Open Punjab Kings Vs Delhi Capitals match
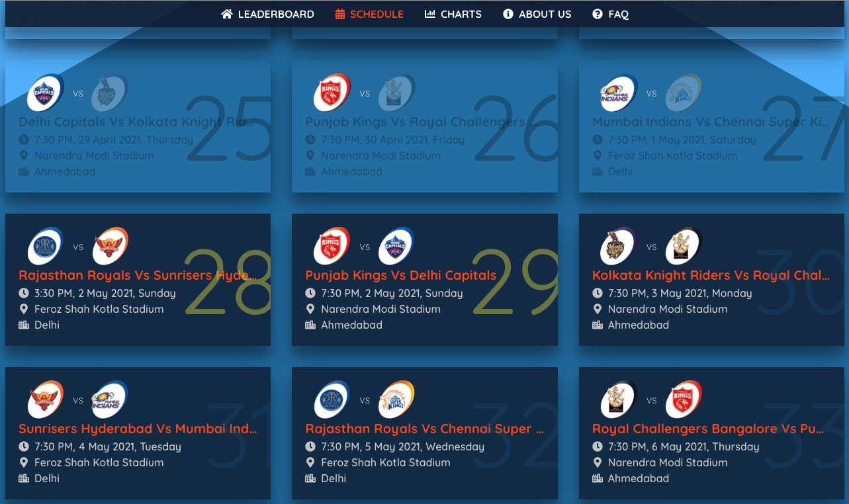 (401, 276)
